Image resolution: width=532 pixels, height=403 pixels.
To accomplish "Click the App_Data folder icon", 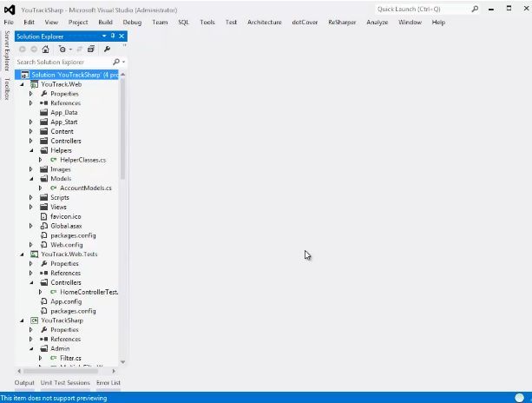I will tap(43, 112).
